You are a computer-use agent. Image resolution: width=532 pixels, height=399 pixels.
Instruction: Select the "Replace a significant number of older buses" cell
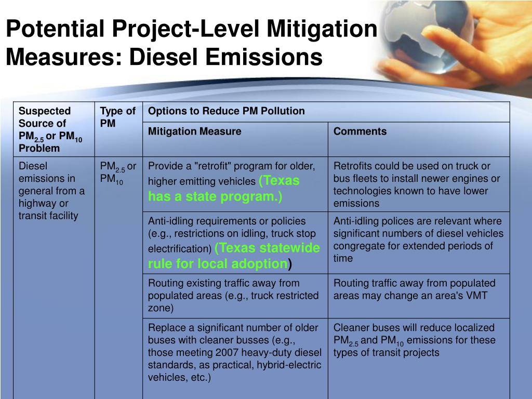pyautogui.click(x=235, y=358)
